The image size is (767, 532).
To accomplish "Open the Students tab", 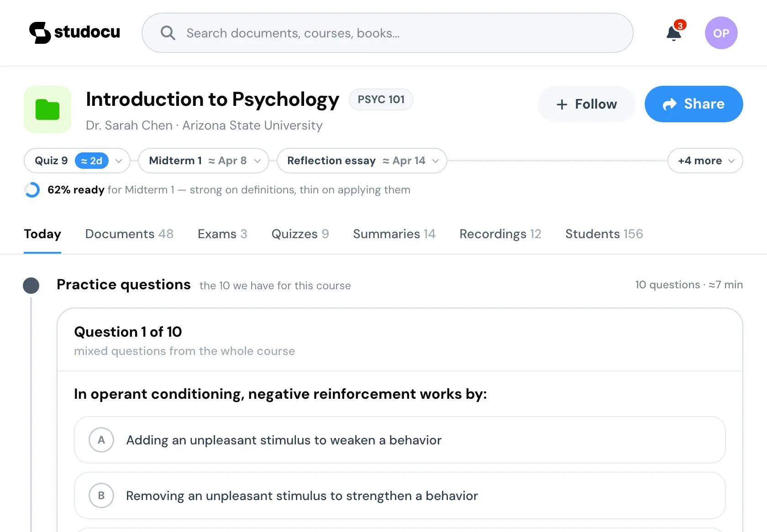I will pyautogui.click(x=604, y=234).
